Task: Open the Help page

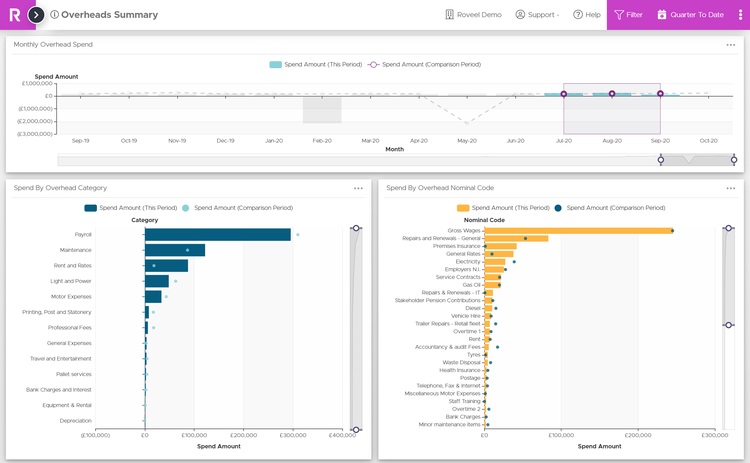Action: click(586, 15)
